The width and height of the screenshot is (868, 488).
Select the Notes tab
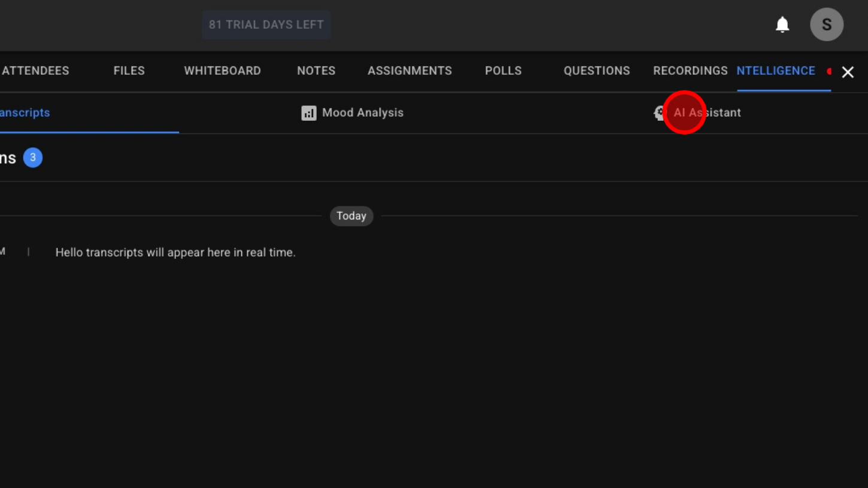click(x=316, y=71)
